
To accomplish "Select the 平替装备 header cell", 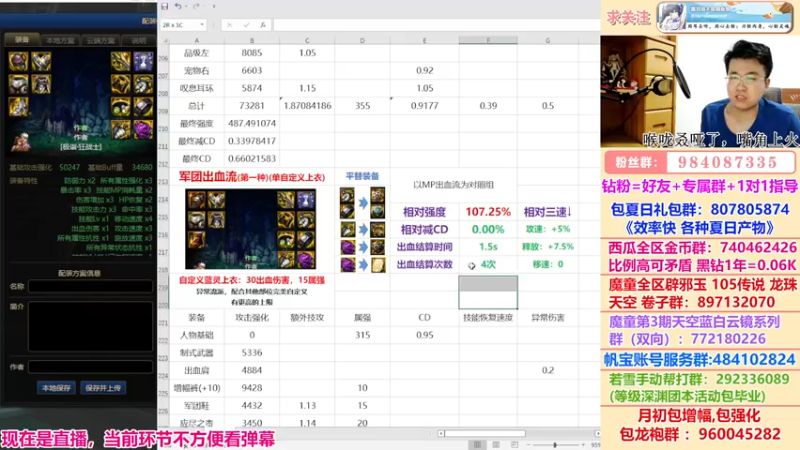I will point(362,176).
